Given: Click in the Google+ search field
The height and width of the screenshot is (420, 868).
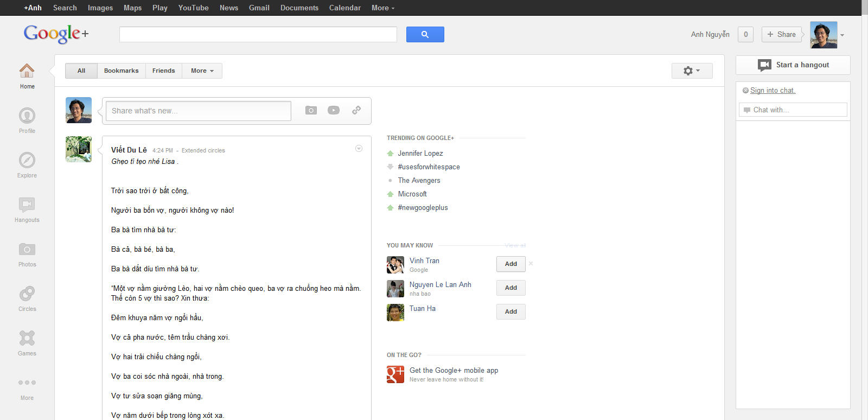Looking at the screenshot, I should tap(258, 34).
